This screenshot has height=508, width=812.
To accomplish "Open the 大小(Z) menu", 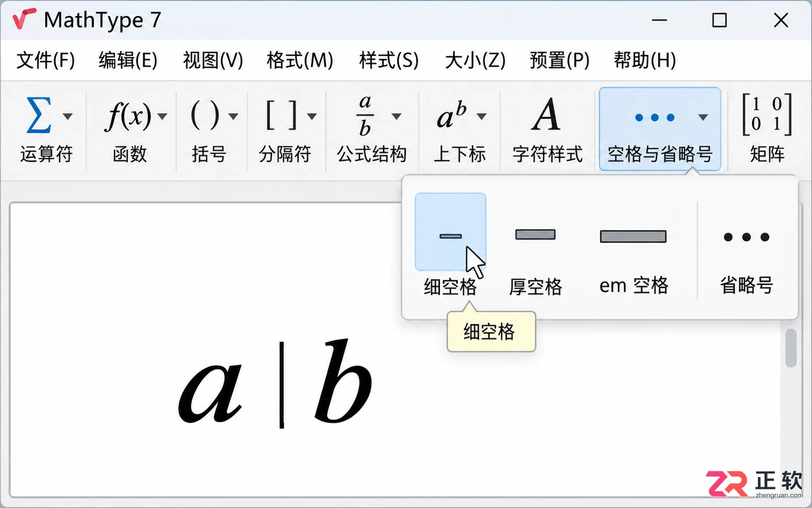I will tap(475, 60).
